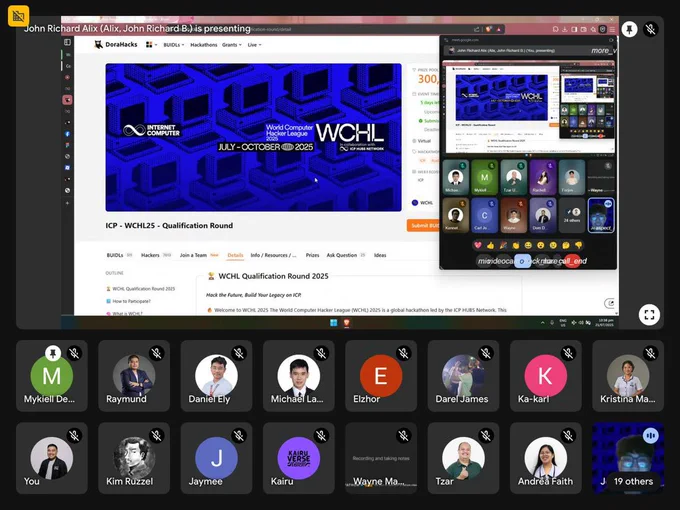The width and height of the screenshot is (680, 510).
Task: Select Wayne Ma... participant tile
Action: 381,458
